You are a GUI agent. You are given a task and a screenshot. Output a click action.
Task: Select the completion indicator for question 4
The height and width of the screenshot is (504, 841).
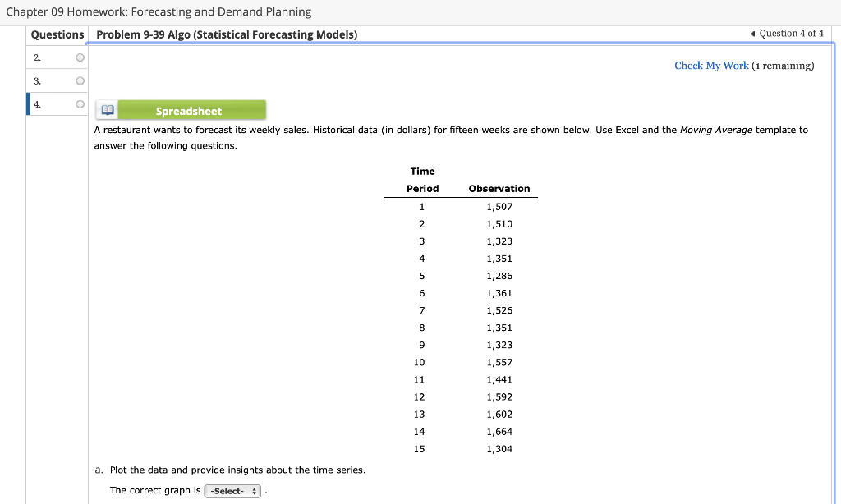79,103
